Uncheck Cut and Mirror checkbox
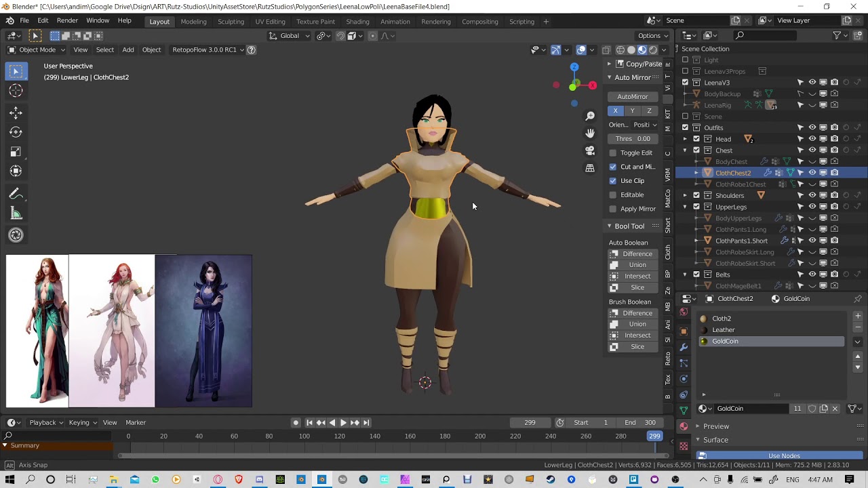Viewport: 868px width, 488px height. pos(613,167)
